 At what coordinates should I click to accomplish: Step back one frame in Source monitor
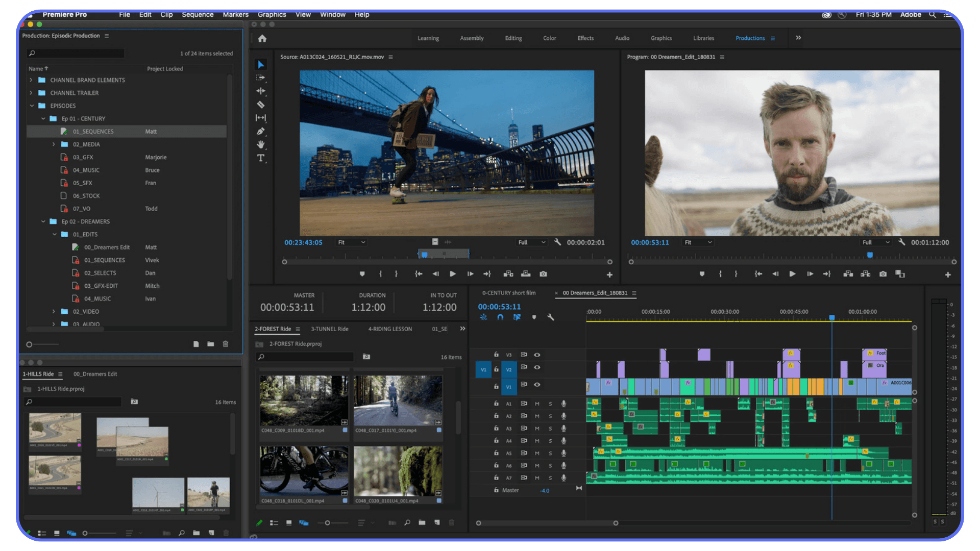coord(435,274)
